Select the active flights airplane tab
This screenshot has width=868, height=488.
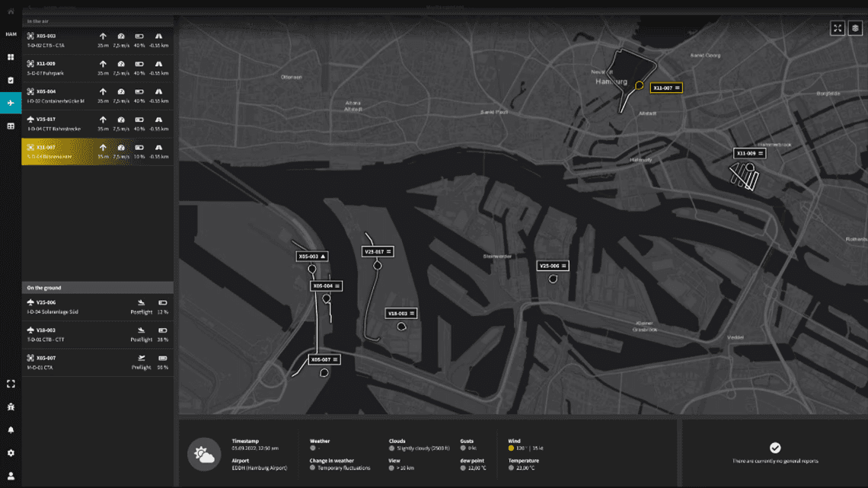tap(11, 103)
